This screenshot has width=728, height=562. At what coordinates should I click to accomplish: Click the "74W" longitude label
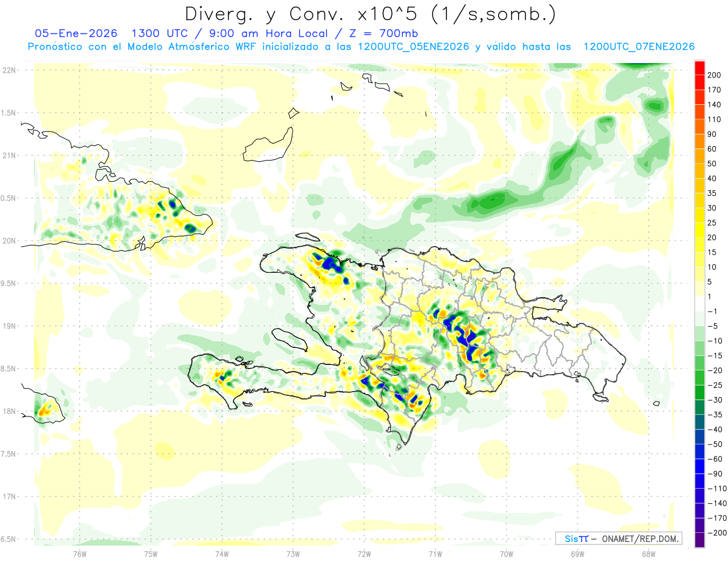[222, 554]
